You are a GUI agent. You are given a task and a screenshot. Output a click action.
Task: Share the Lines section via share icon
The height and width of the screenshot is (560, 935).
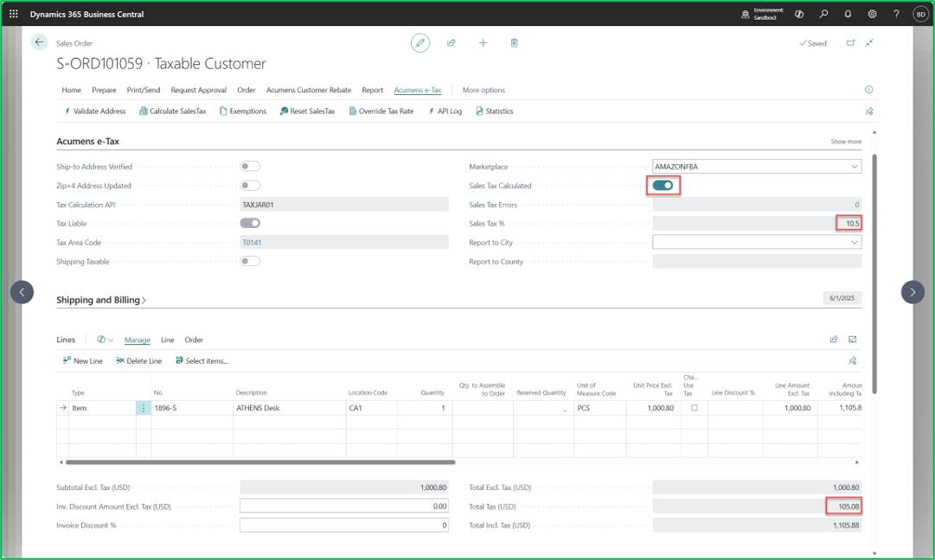click(834, 340)
